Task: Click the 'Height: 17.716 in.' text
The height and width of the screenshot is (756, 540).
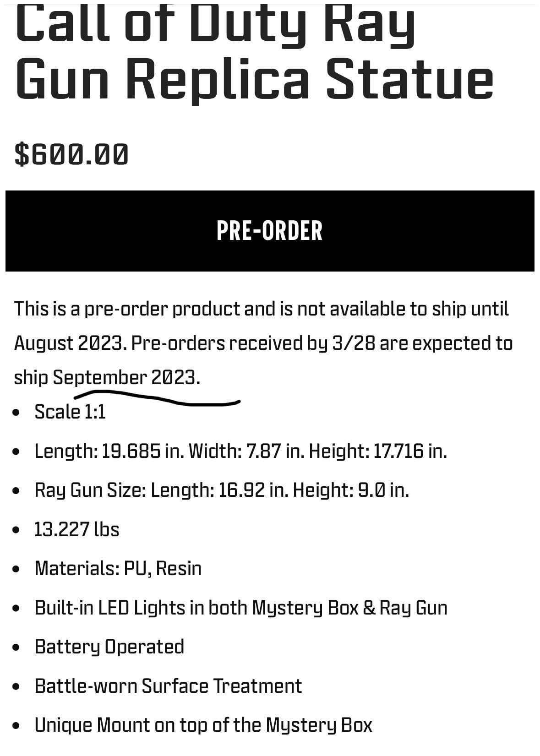Action: (378, 451)
